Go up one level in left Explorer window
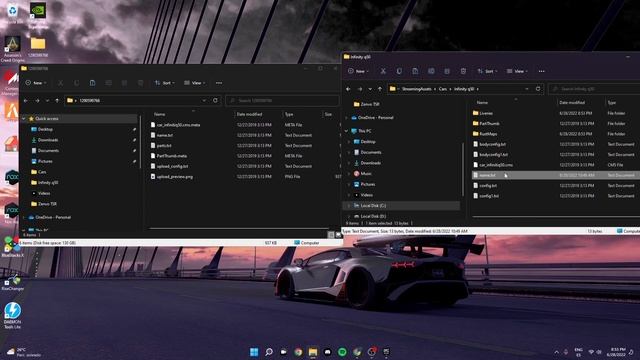The height and width of the screenshot is (360, 640). tap(57, 100)
